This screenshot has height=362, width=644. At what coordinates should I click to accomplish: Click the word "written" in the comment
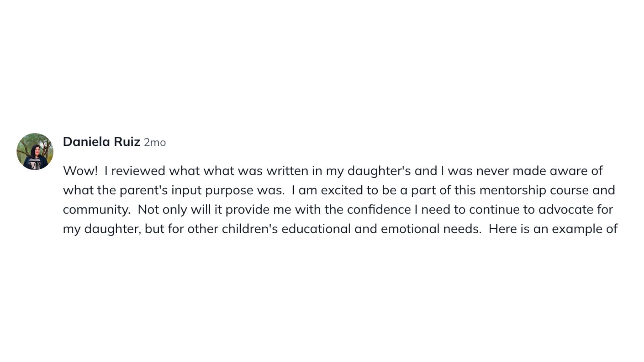click(287, 171)
